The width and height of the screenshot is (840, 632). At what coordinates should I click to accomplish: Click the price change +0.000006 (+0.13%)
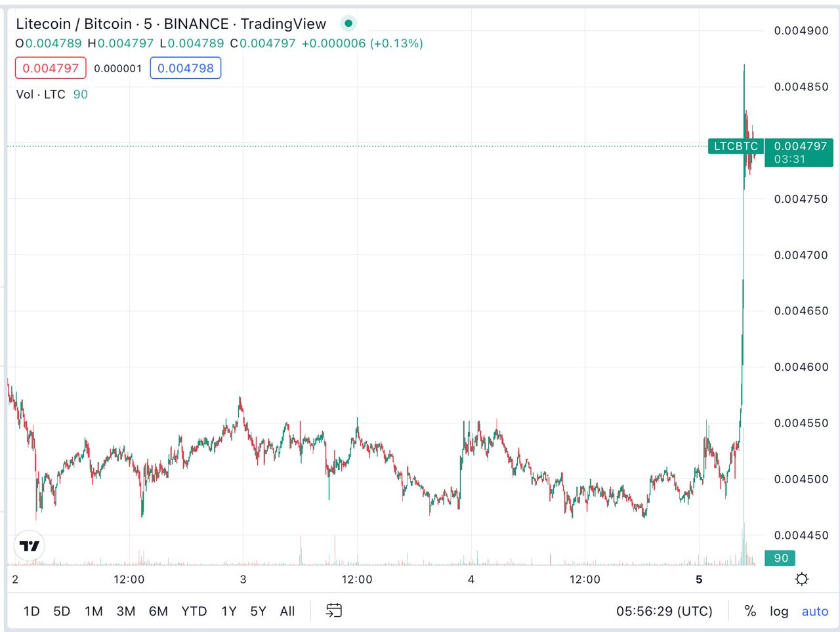[362, 43]
